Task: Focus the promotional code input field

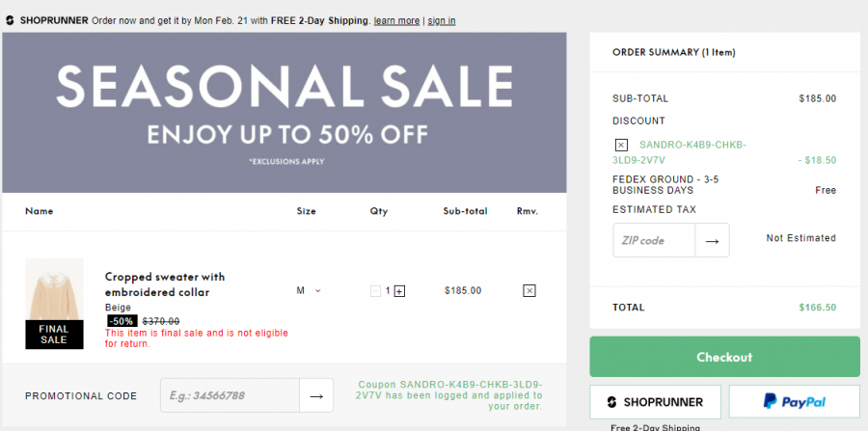Action: click(x=231, y=395)
